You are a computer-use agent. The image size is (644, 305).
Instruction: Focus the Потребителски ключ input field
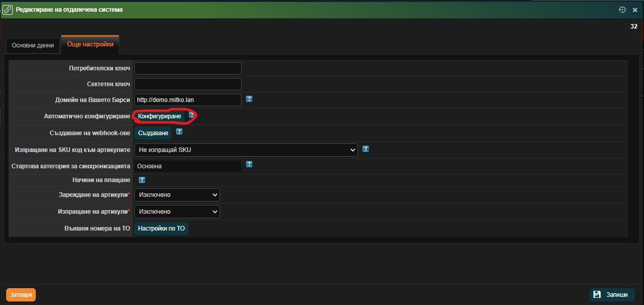tap(188, 68)
